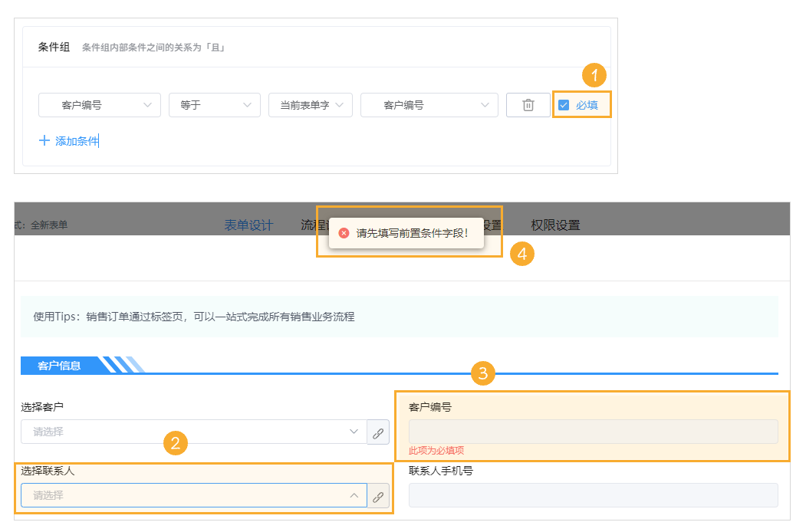Screen dimensions: 806x532
Task: Collapse the 选择联系人 field via its chevron
Action: pyautogui.click(x=354, y=495)
